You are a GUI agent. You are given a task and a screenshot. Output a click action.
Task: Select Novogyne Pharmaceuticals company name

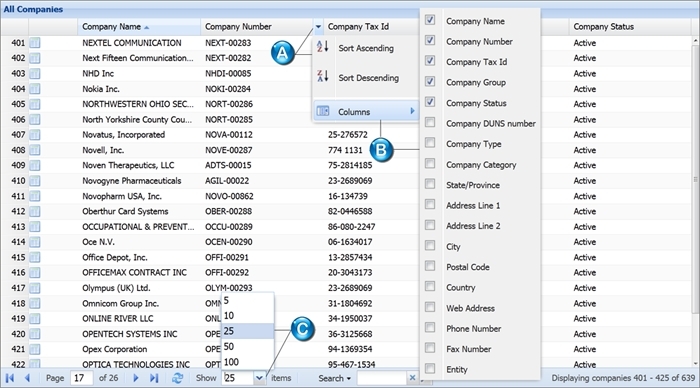tap(132, 181)
